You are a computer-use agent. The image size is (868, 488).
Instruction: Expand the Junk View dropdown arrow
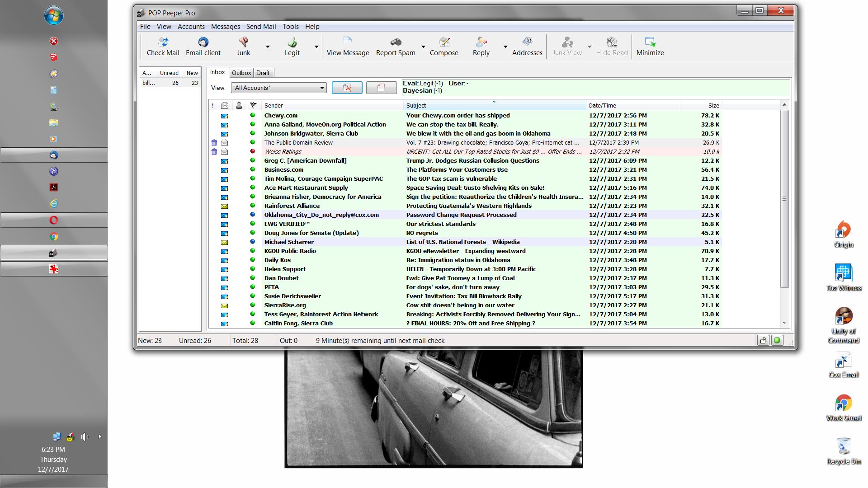(590, 47)
